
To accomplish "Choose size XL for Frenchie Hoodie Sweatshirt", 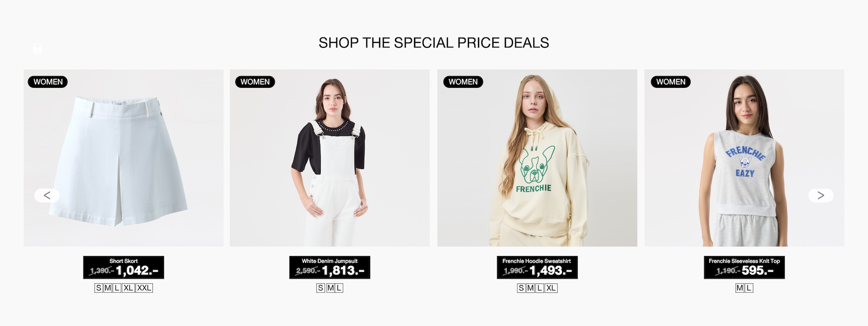I will [551, 288].
